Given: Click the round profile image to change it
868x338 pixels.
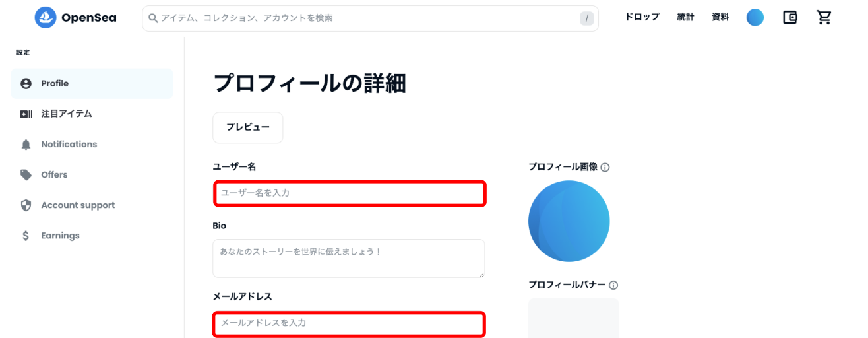Looking at the screenshot, I should (x=569, y=221).
